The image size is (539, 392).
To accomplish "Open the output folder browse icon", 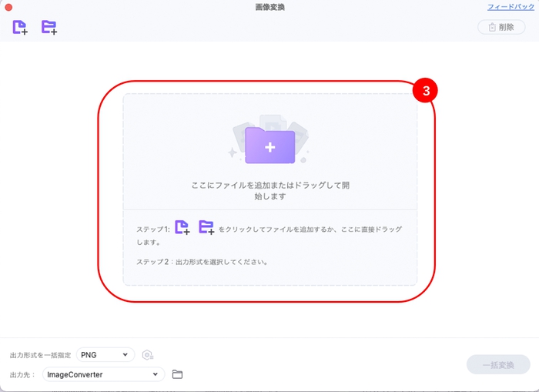I will click(177, 374).
